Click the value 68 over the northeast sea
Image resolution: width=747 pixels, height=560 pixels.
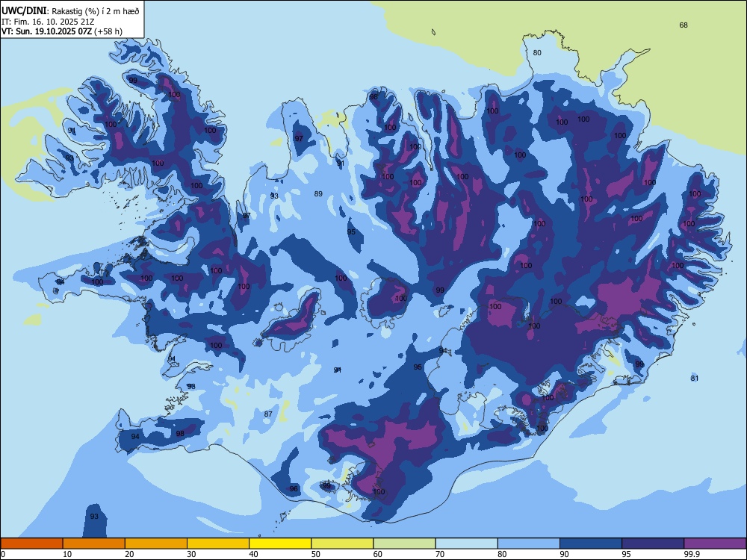click(684, 25)
